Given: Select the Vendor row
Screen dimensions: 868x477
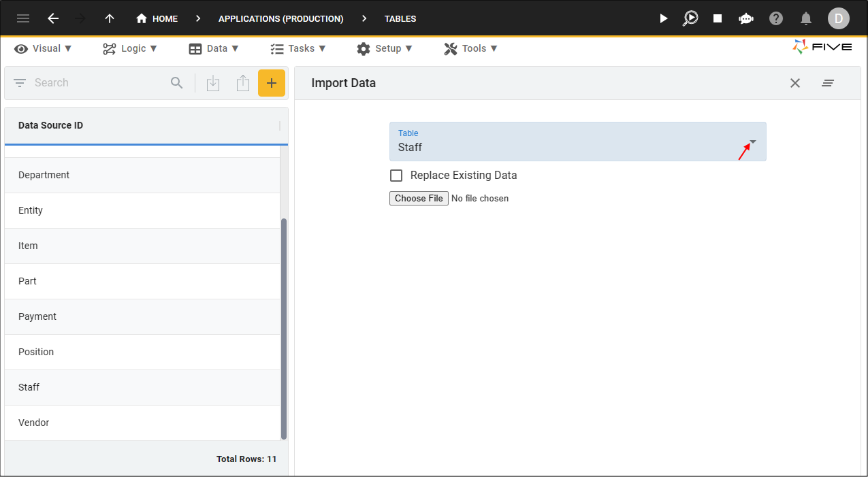Looking at the screenshot, I should coord(142,423).
